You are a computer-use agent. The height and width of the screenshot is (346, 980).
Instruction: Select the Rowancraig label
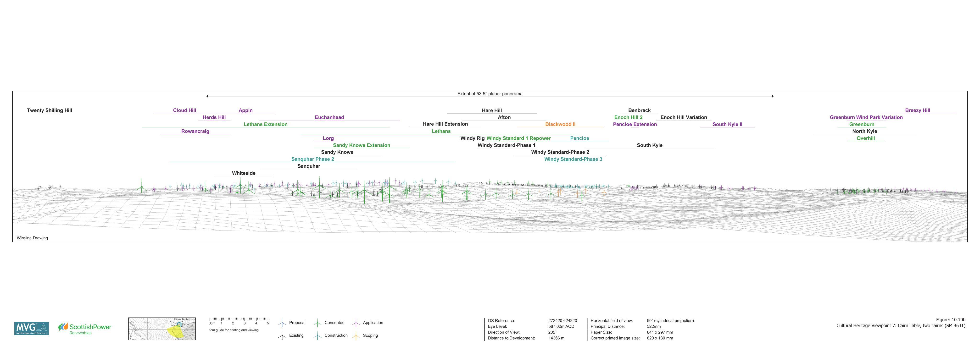click(195, 132)
